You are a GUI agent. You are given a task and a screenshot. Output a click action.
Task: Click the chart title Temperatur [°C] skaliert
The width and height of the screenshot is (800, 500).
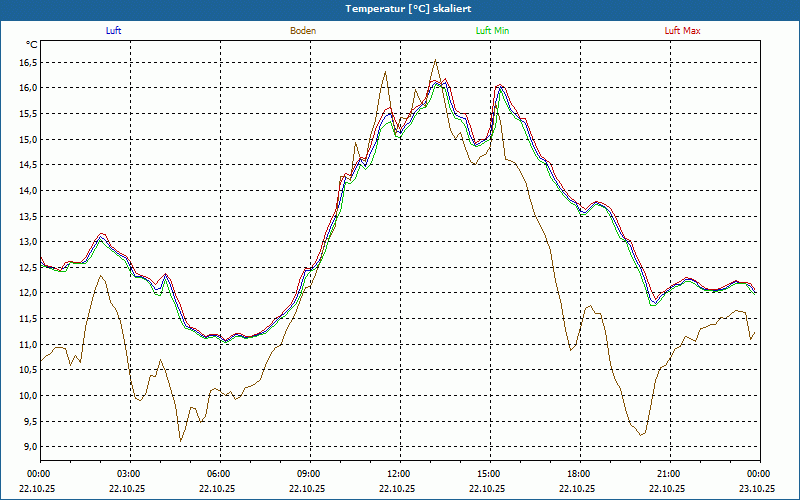pyautogui.click(x=400, y=8)
